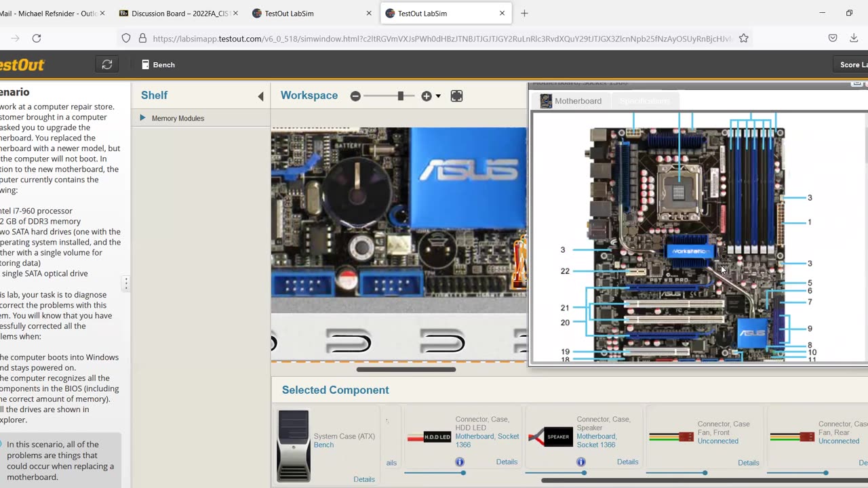The height and width of the screenshot is (488, 868).
Task: Click callout number 21 on diagram
Action: 565,308
